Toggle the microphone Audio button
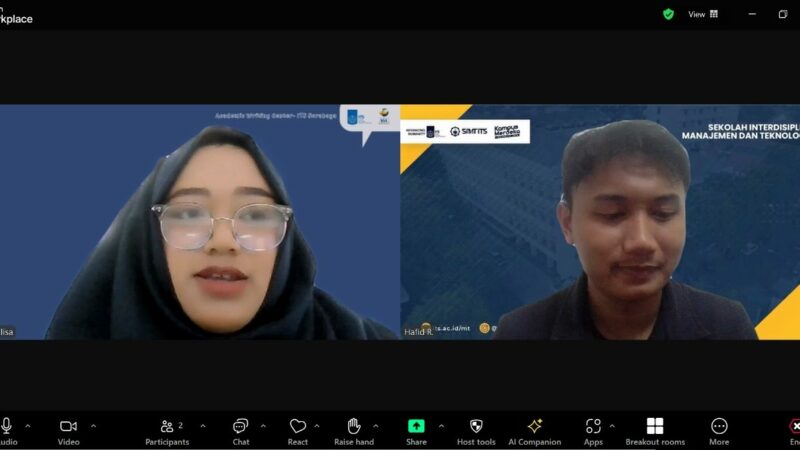 7,427
